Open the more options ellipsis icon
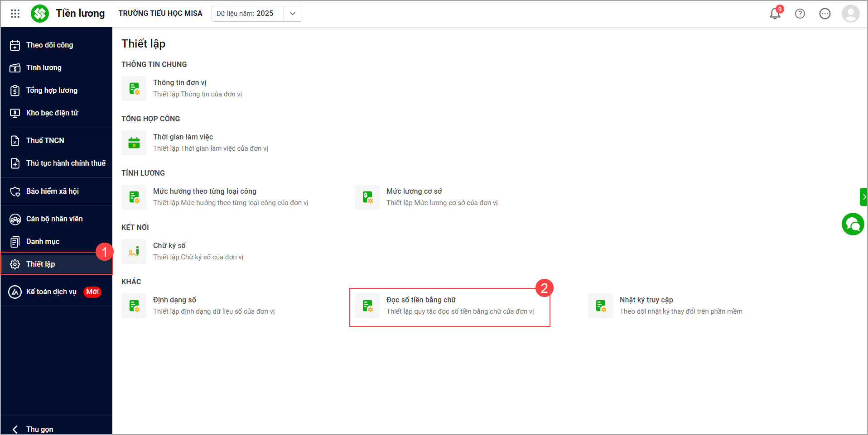The width and height of the screenshot is (868, 435). click(825, 14)
